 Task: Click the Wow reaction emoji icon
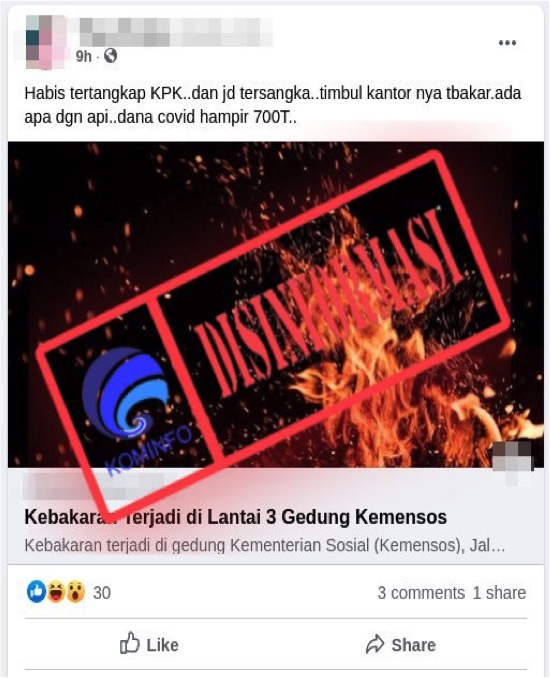click(x=76, y=592)
